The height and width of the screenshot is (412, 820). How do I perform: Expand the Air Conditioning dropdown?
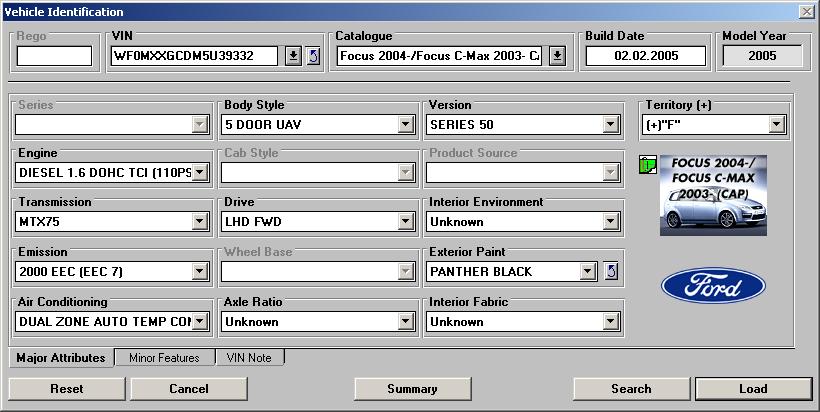click(200, 321)
